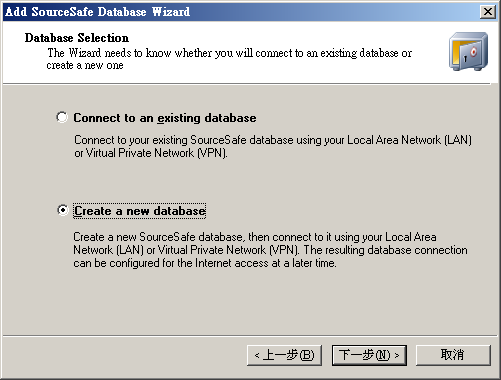Click the 'or Virtual Private Network (VPN).' line
Image resolution: width=501 pixels, height=380 pixels.
point(151,153)
